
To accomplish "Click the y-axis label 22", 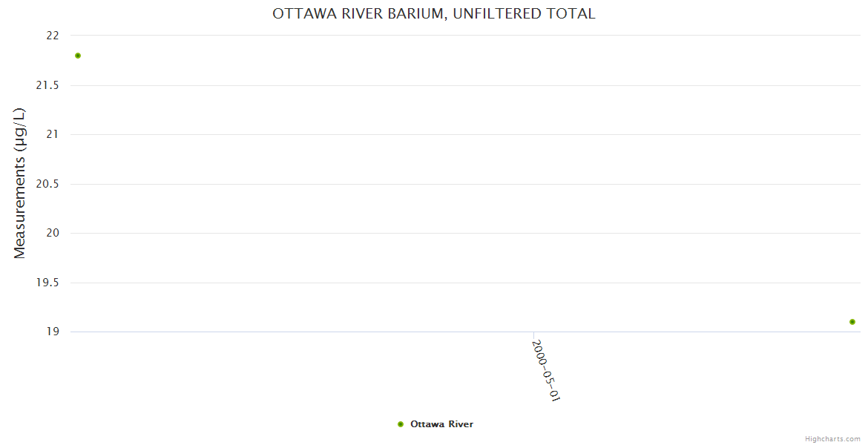I will point(52,36).
